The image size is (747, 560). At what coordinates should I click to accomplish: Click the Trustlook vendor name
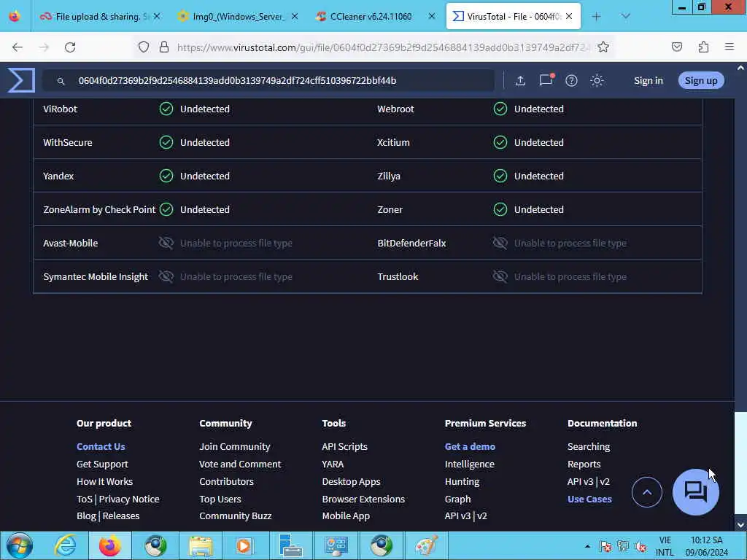click(398, 276)
